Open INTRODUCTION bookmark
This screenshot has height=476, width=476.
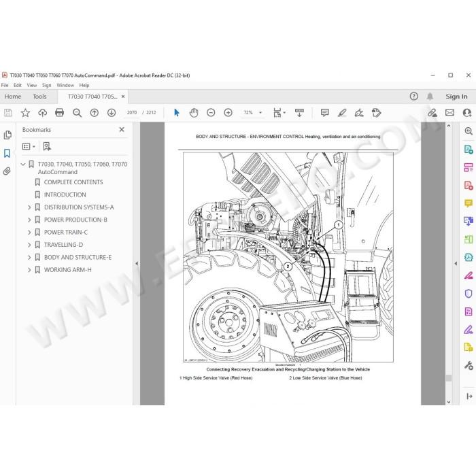pyautogui.click(x=65, y=194)
